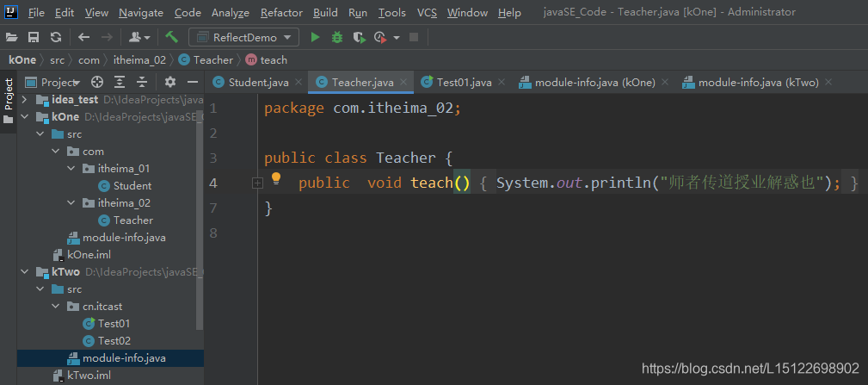This screenshot has width=868, height=385.
Task: Open the Refactor menu
Action: 281,12
